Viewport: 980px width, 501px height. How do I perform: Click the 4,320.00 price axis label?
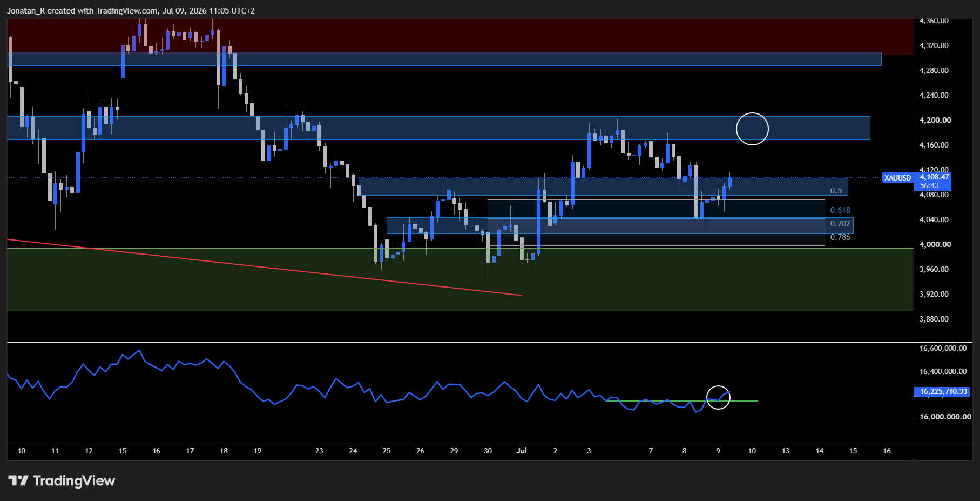934,45
